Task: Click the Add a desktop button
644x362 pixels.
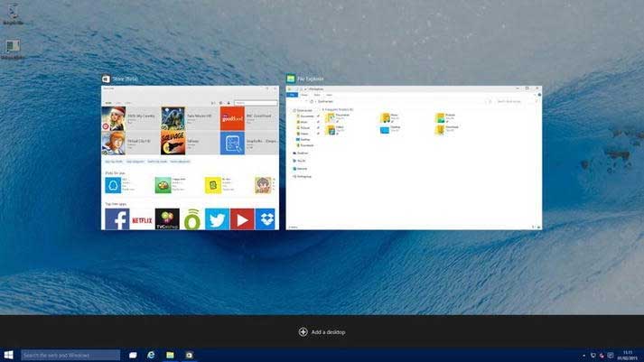Action: click(x=322, y=332)
